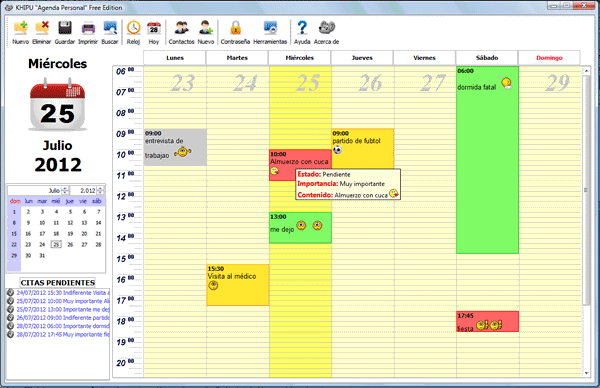Click the month spinner beside Julio
This screenshot has width=600, height=388.
coord(65,190)
